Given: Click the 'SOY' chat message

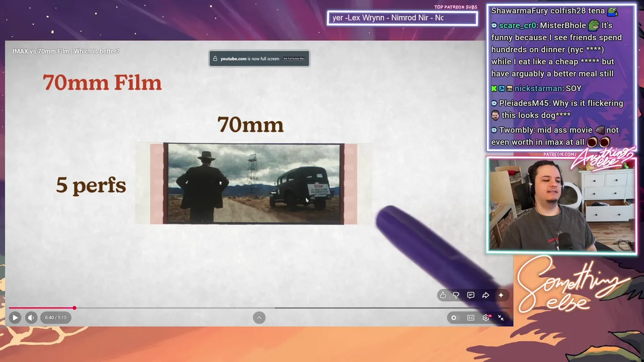Looking at the screenshot, I should (574, 88).
